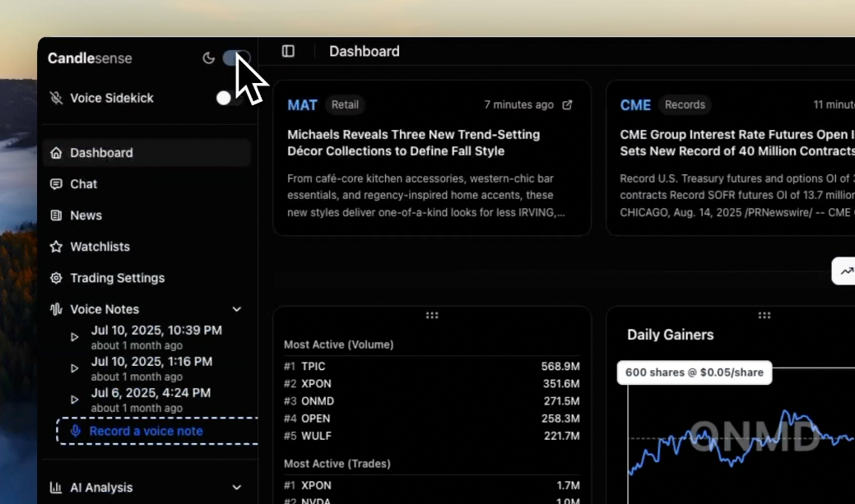The height and width of the screenshot is (504, 855).
Task: Go to the Watchlists page
Action: click(x=100, y=247)
